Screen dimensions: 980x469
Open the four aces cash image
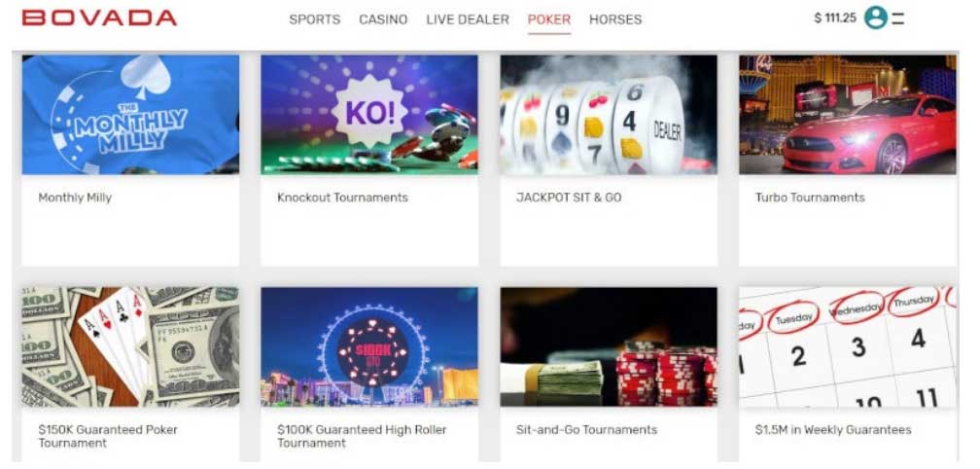coord(130,347)
